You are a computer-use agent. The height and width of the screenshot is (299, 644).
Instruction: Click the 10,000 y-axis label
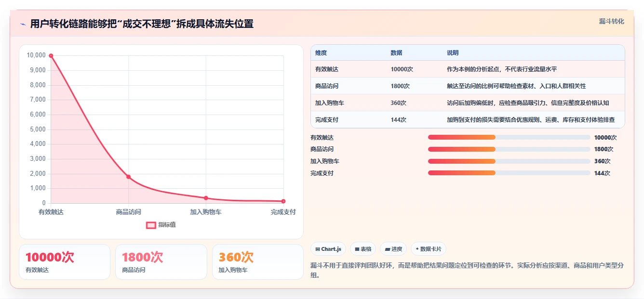tap(36, 55)
